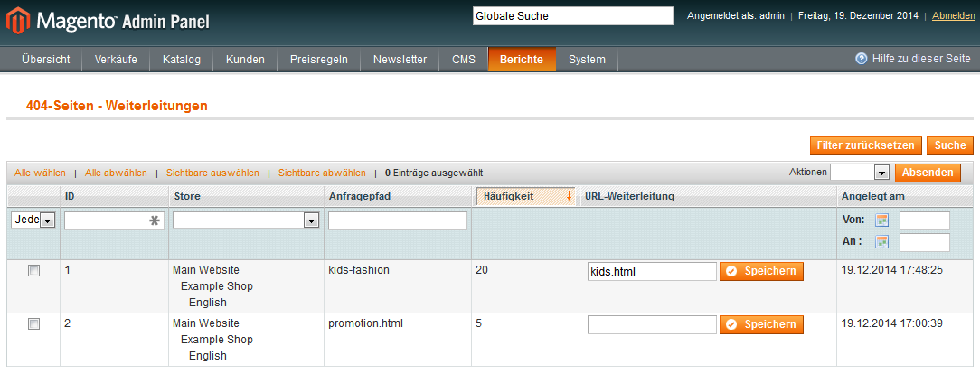Click the Abmelden logout link
Viewport: 980px width, 374px height.
click(x=953, y=15)
